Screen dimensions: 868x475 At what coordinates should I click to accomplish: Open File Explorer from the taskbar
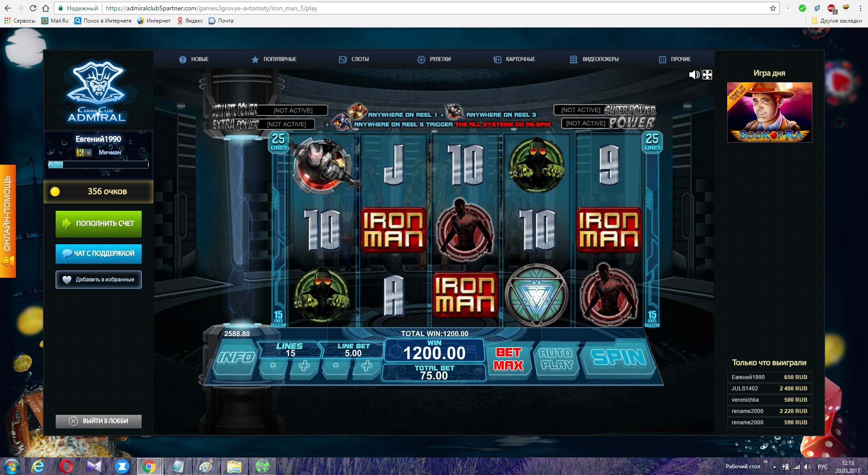tap(234, 466)
